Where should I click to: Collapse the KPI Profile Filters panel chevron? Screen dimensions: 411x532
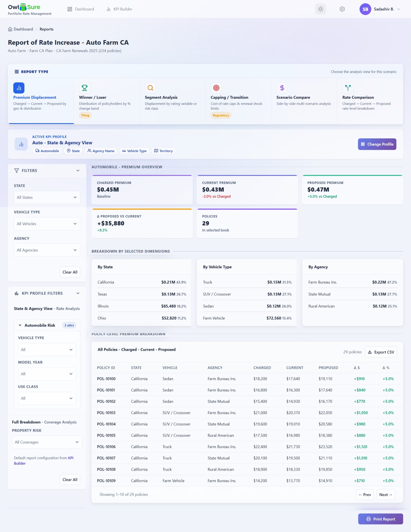[78, 293]
